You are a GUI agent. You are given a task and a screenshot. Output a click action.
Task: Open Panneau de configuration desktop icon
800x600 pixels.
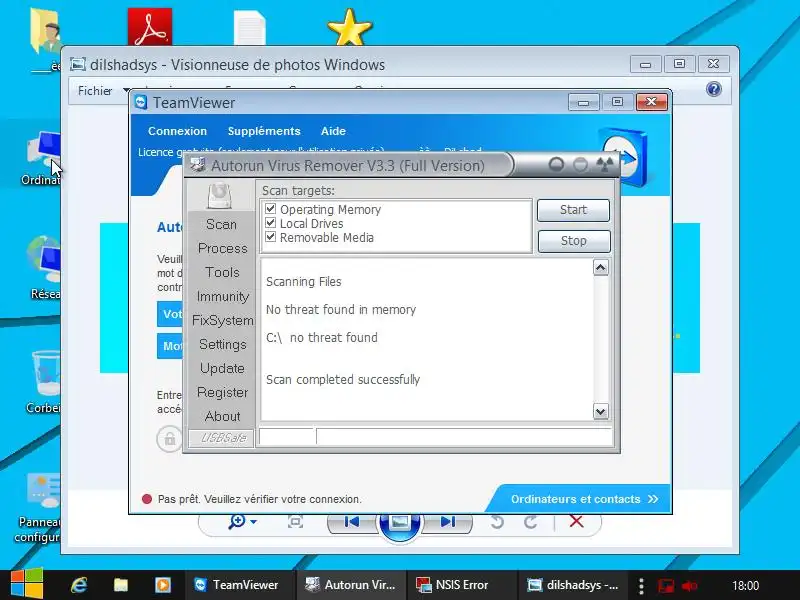(39, 508)
